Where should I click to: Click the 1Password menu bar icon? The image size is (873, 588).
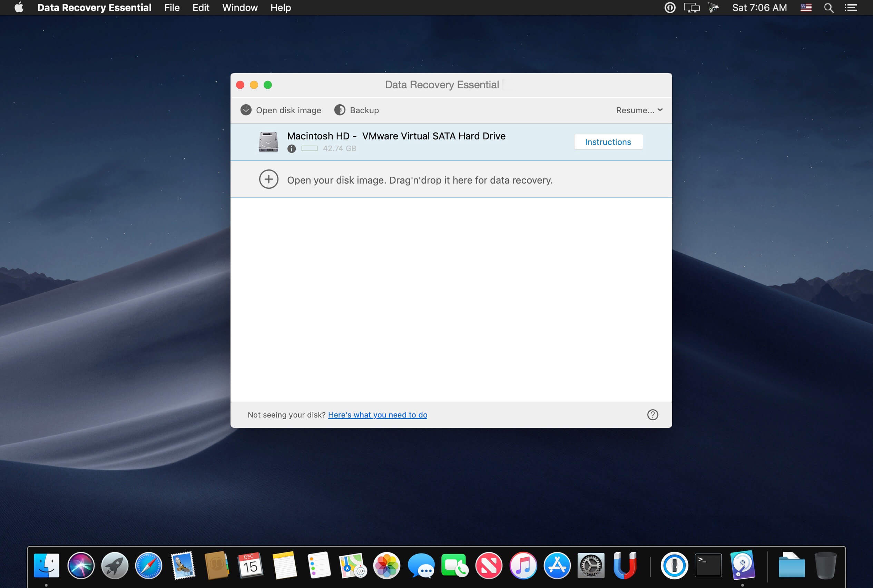(x=670, y=8)
